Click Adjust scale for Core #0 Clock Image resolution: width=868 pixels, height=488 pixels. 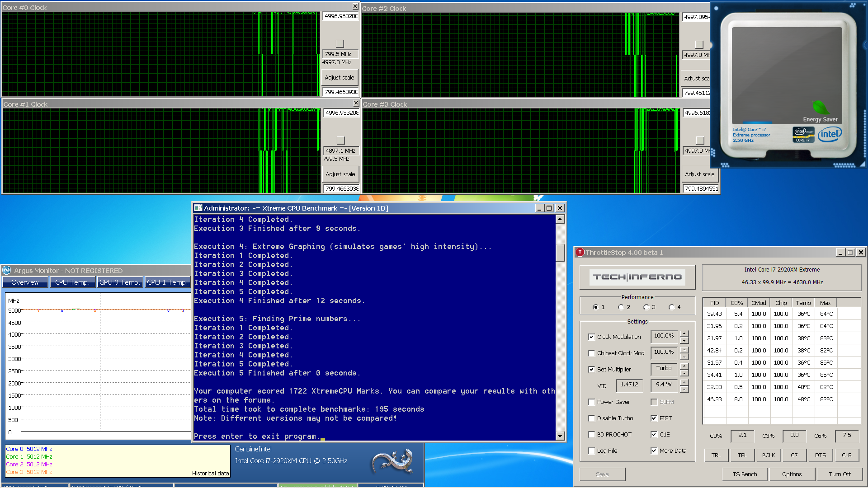(340, 78)
